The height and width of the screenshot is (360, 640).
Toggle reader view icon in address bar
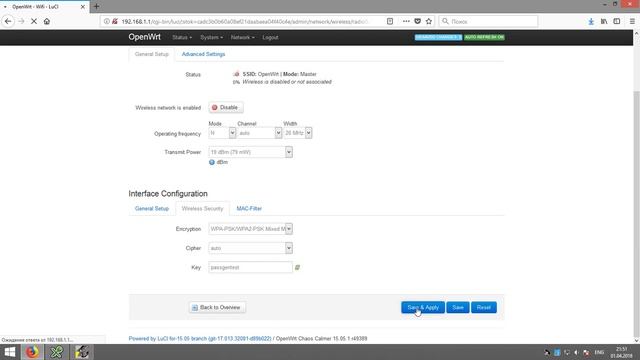click(x=390, y=21)
